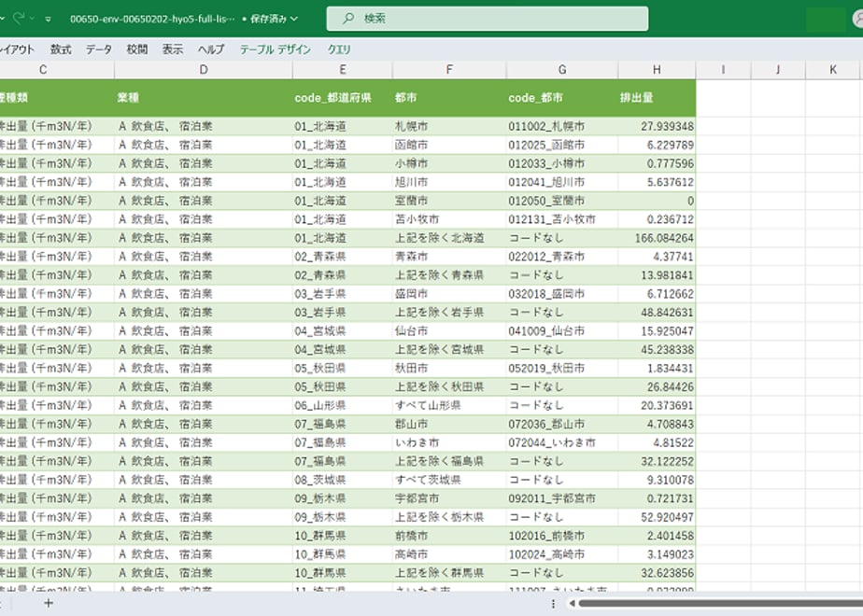Click the code_都道府県 header cell
This screenshot has width=863, height=616.
coord(343,98)
